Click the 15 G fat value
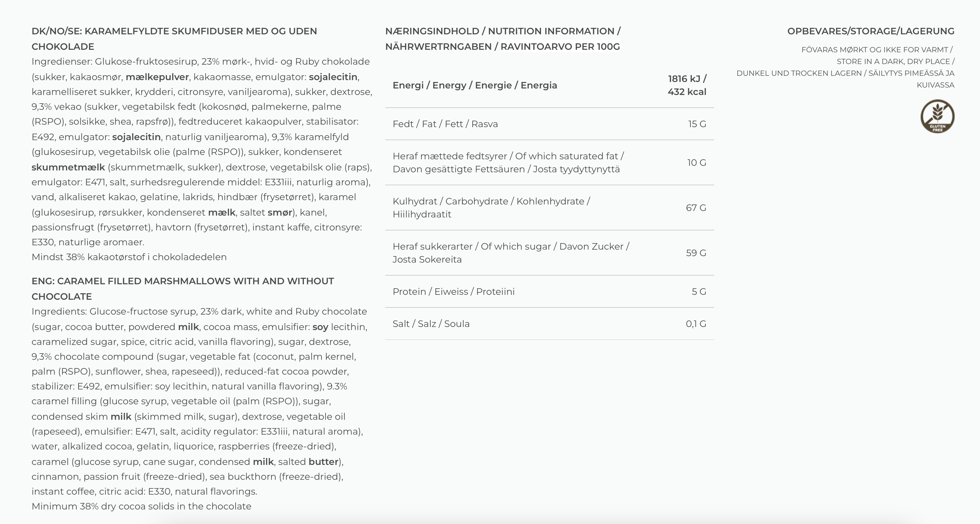 697,124
